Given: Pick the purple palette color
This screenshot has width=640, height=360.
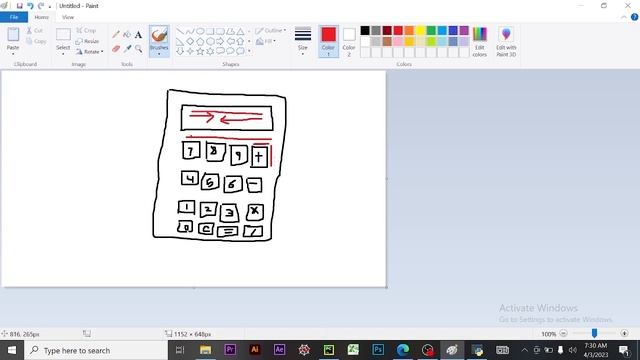Looking at the screenshot, I should (x=464, y=30).
